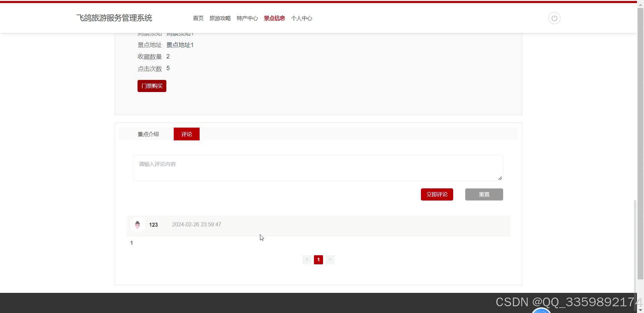
Task: Click commenter username 123
Action: pyautogui.click(x=153, y=225)
